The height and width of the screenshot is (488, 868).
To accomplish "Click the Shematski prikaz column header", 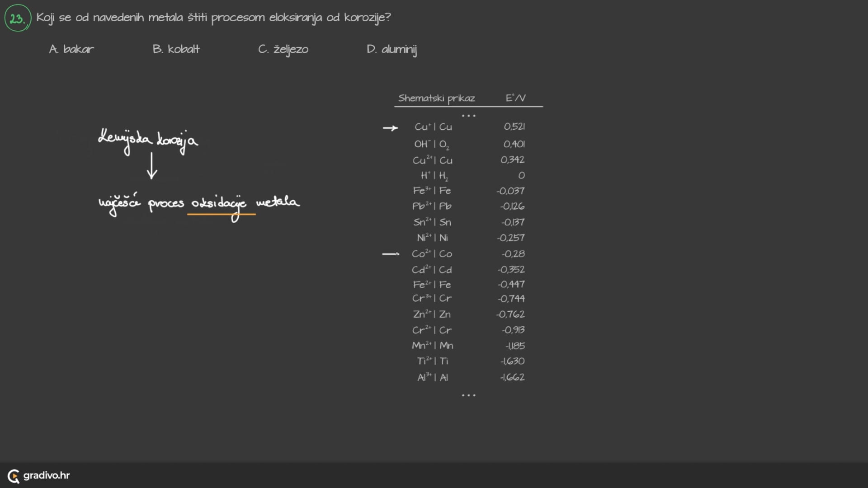I will tap(436, 98).
